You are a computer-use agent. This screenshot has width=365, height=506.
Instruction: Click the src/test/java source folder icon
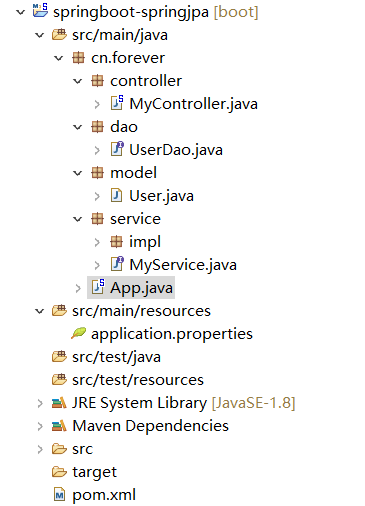59,357
